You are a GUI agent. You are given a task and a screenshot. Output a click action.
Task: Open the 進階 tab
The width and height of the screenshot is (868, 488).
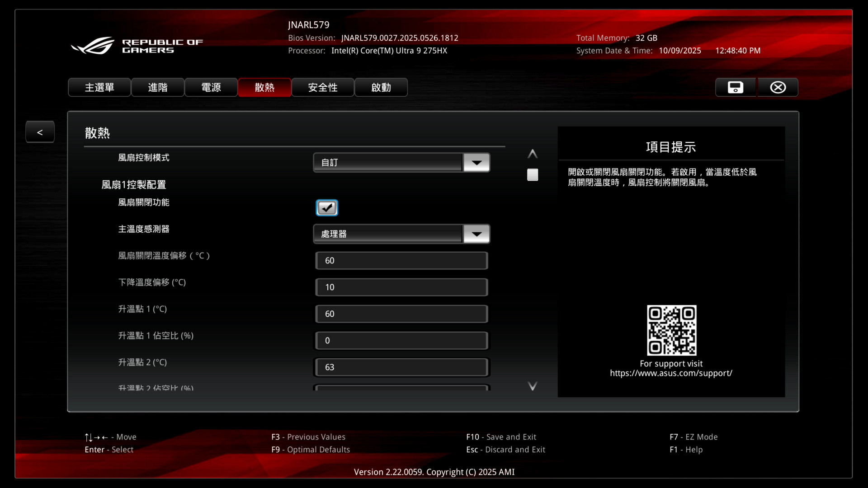point(158,87)
